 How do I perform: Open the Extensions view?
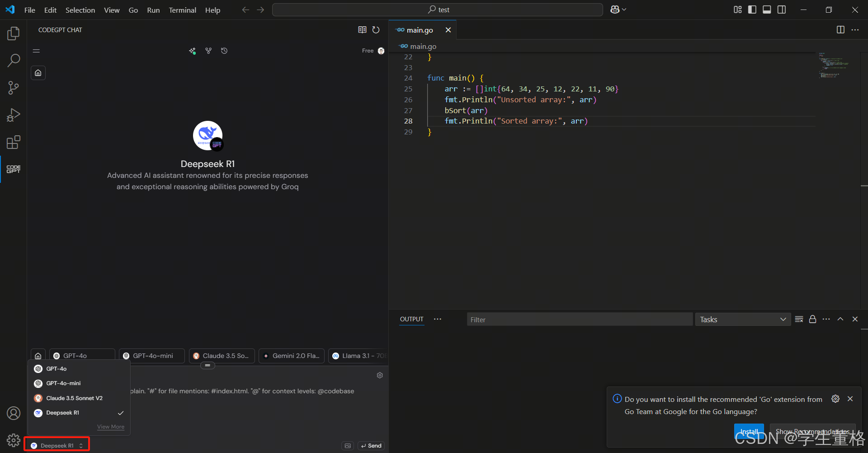tap(14, 142)
